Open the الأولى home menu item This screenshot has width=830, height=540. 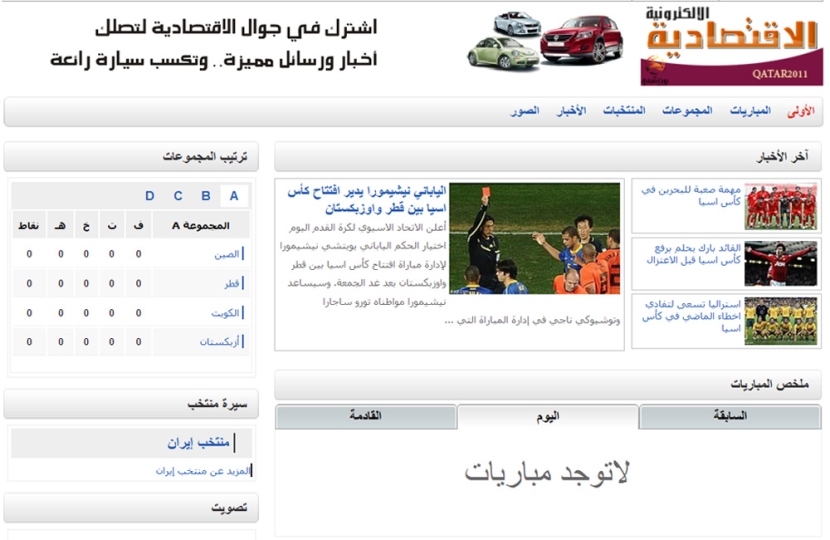[x=800, y=111]
